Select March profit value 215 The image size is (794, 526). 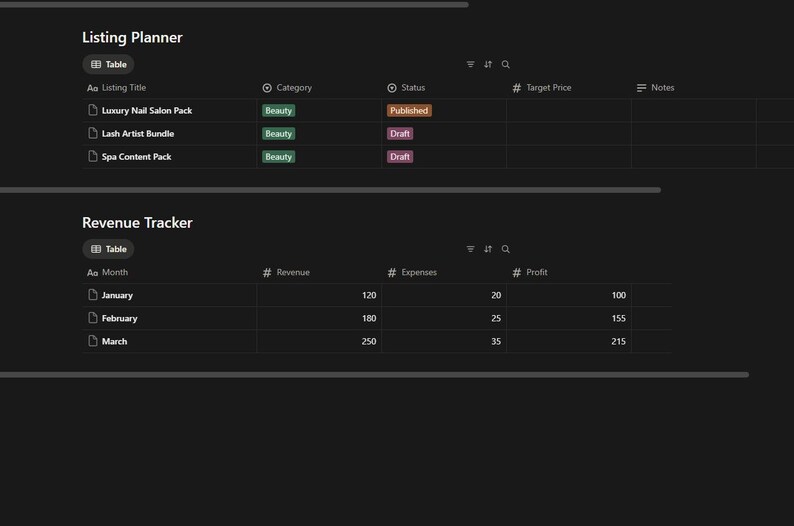point(618,341)
